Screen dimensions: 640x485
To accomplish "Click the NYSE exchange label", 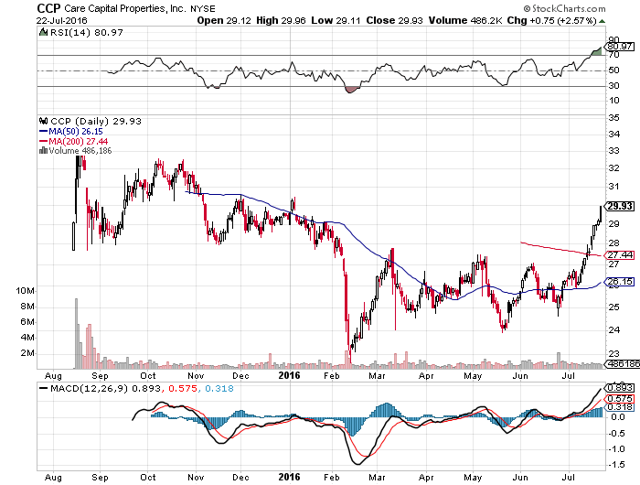I will [203, 9].
